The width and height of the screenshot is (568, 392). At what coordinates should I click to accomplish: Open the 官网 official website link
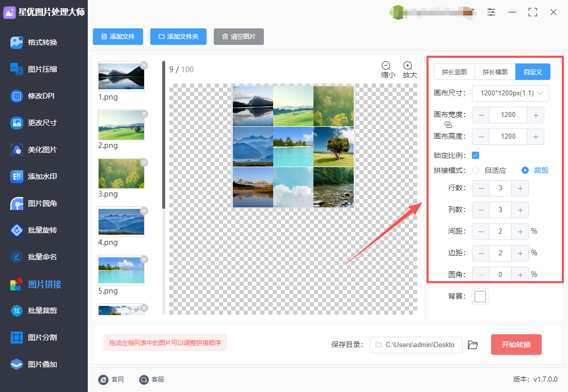click(x=111, y=379)
